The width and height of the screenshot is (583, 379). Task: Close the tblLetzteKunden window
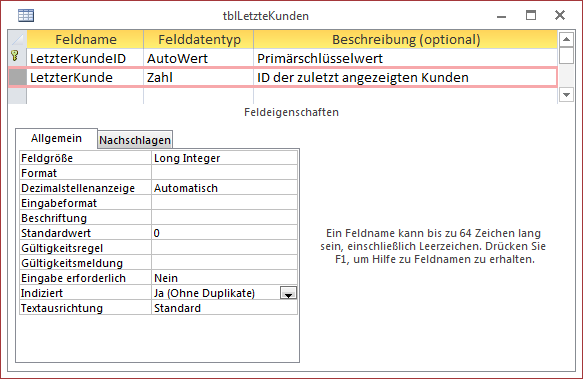tap(560, 15)
